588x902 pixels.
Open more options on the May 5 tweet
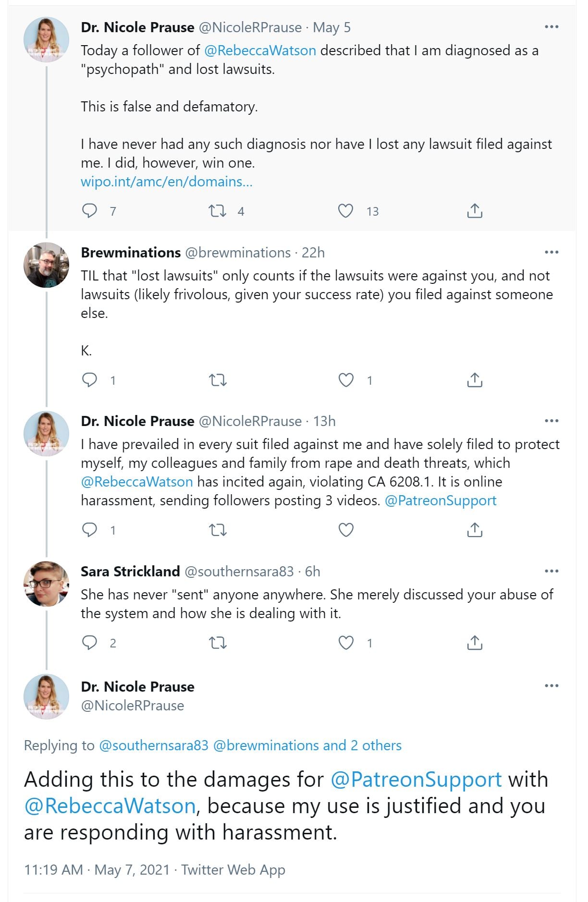click(x=551, y=27)
